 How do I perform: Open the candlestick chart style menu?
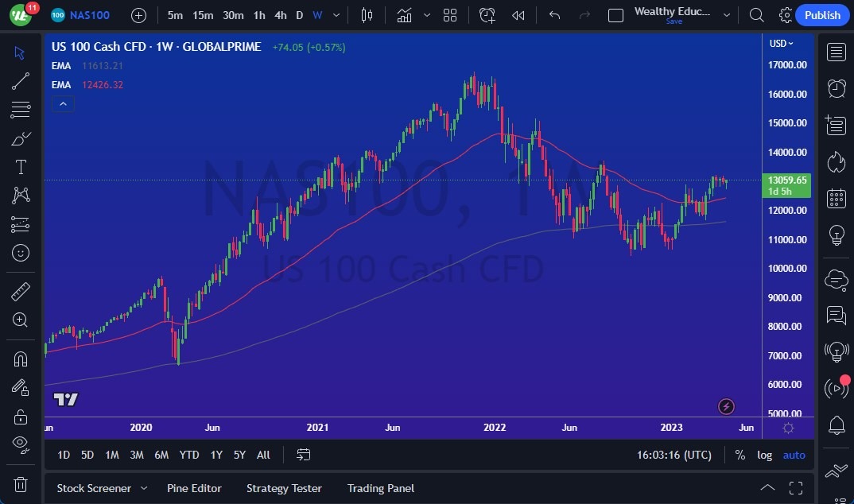(367, 15)
